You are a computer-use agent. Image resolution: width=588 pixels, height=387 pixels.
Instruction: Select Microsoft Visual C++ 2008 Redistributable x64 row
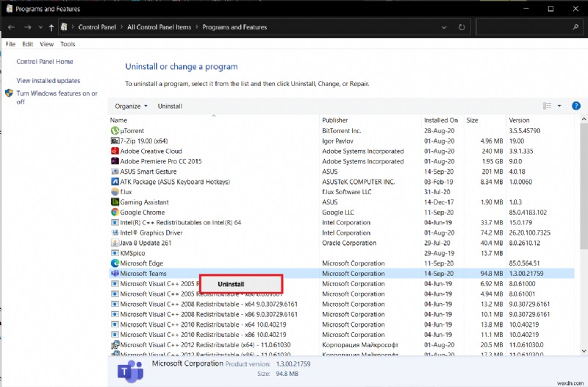click(x=342, y=304)
